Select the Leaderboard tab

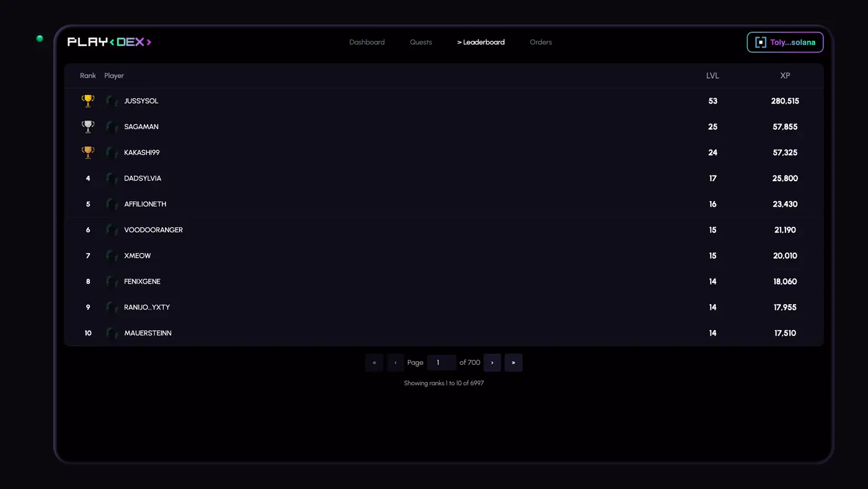click(x=481, y=42)
